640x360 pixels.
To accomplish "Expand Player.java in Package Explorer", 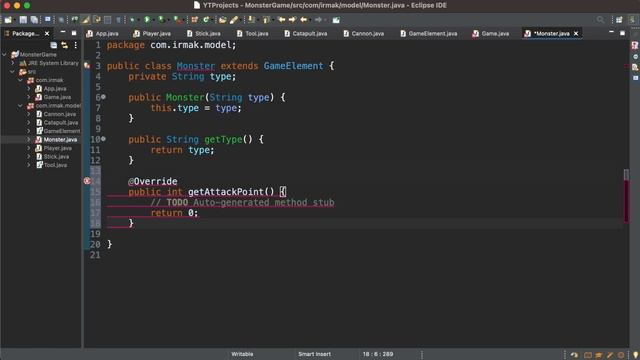I will point(29,148).
